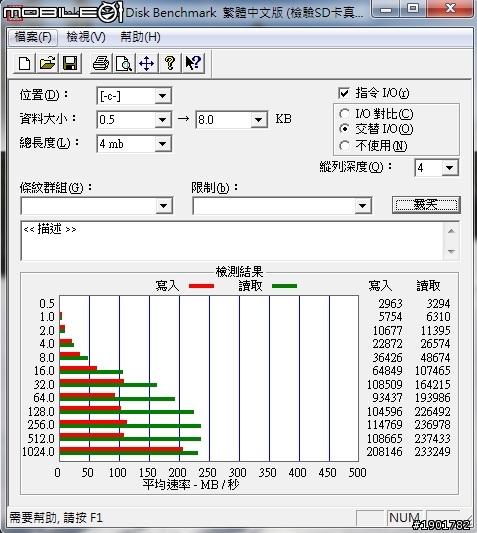Click the 檢測結果 group title
Image resolution: width=477 pixels, height=533 pixels.
pos(239,272)
